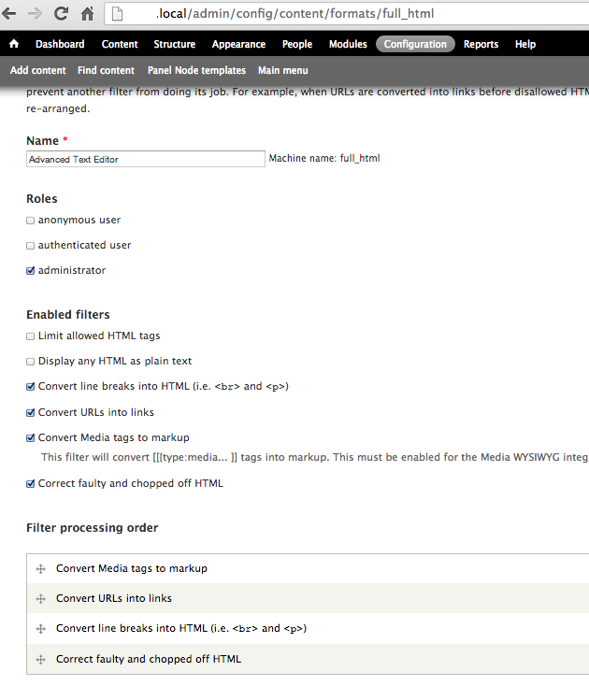
Task: Click the Name text field
Action: (x=146, y=159)
